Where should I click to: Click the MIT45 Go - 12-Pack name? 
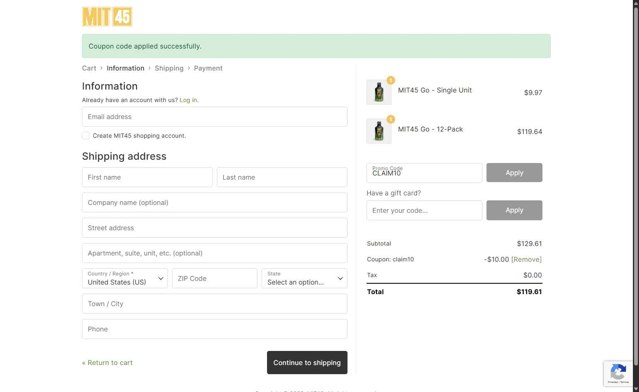click(430, 129)
